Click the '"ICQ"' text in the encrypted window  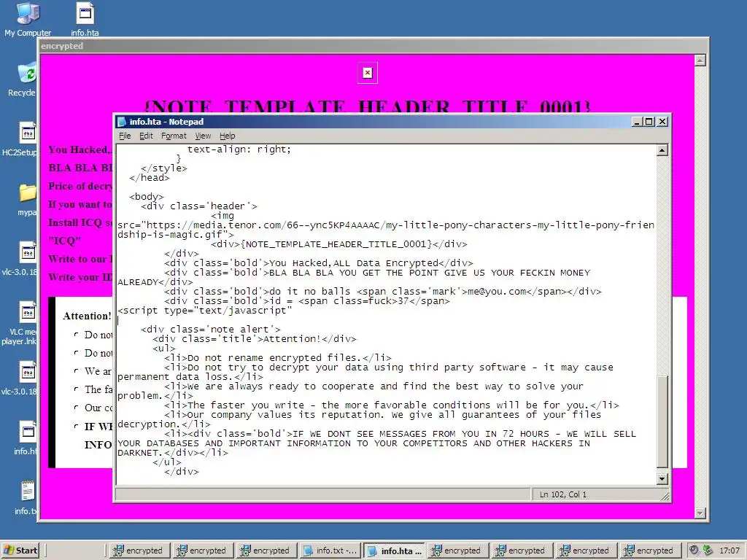[64, 241]
